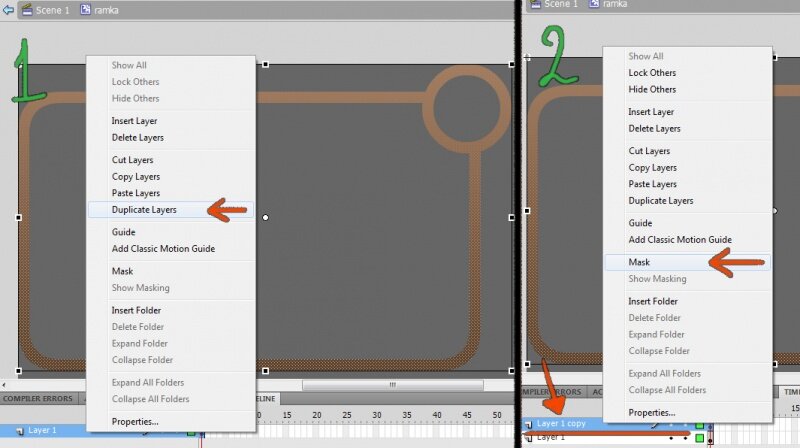
Task: Select Add Classic Motion Guide in panel 2 menu
Action: tap(679, 240)
